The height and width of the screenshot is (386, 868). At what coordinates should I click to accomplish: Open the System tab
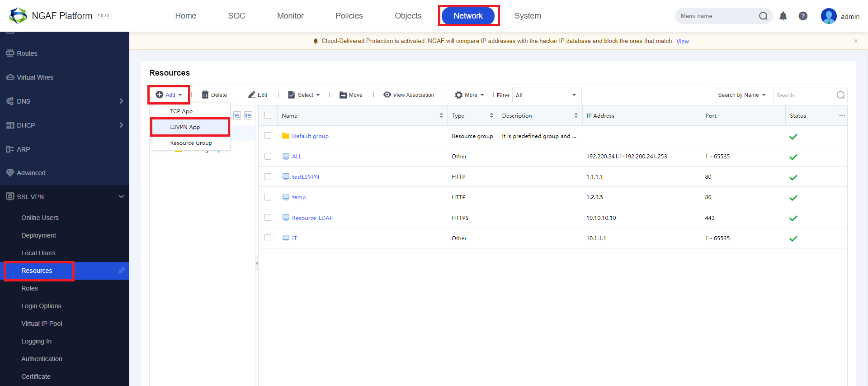pos(528,16)
